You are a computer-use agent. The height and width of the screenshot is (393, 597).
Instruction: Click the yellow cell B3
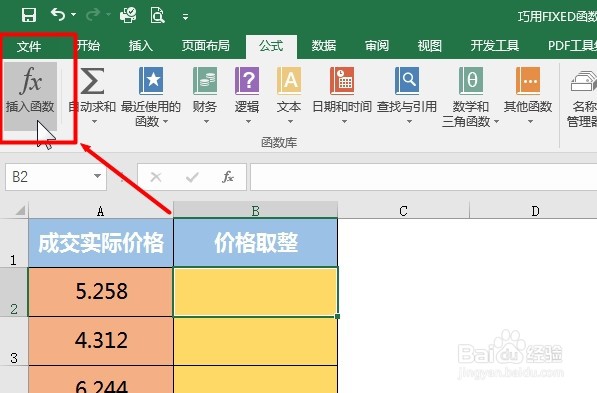(x=255, y=341)
